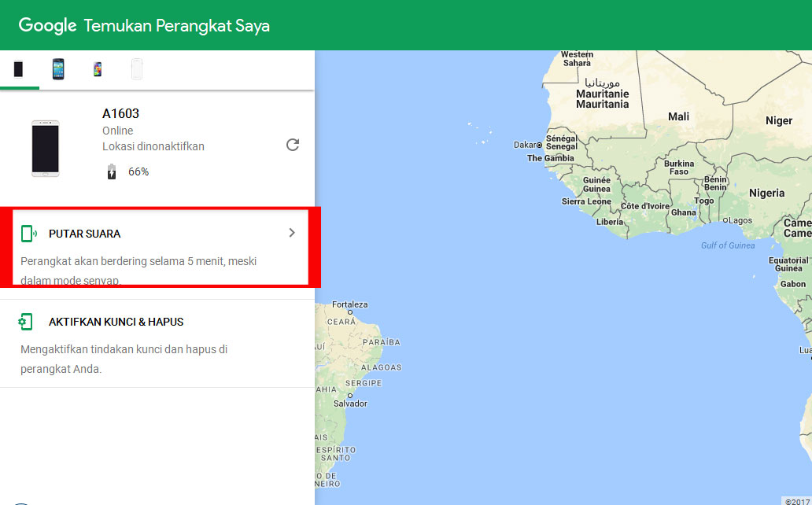Click Burkina Faso label on the map

679,168
